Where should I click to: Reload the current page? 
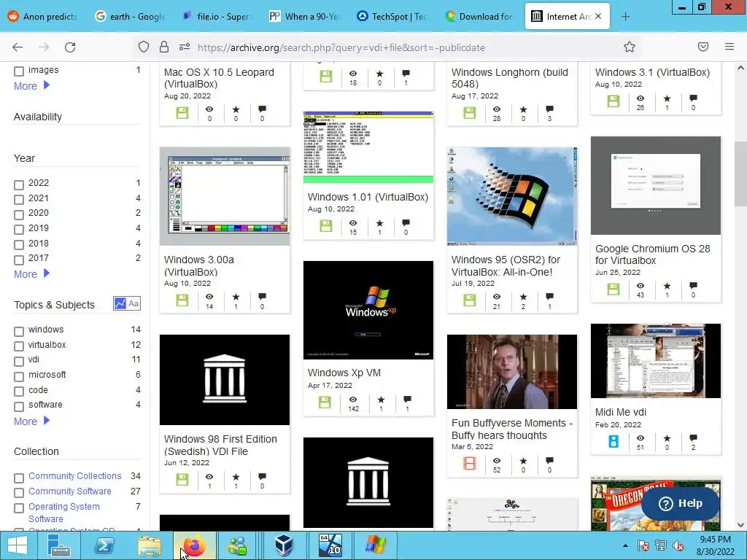[70, 47]
